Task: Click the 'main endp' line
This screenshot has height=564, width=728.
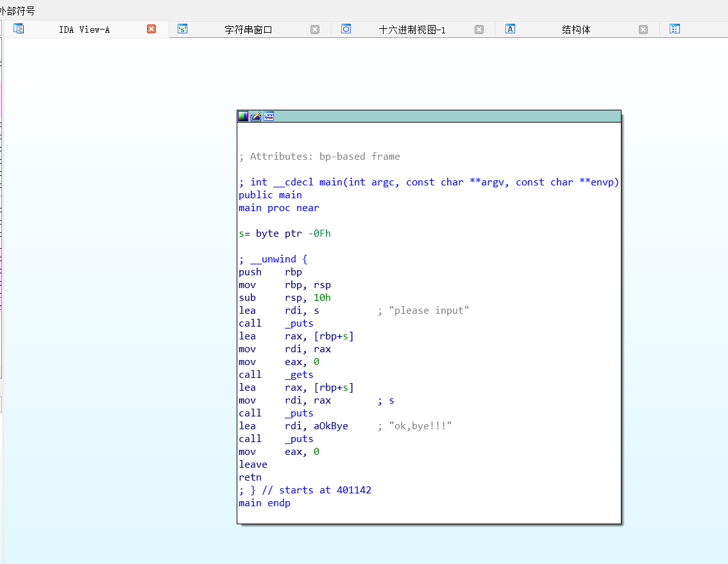Action: coord(265,503)
